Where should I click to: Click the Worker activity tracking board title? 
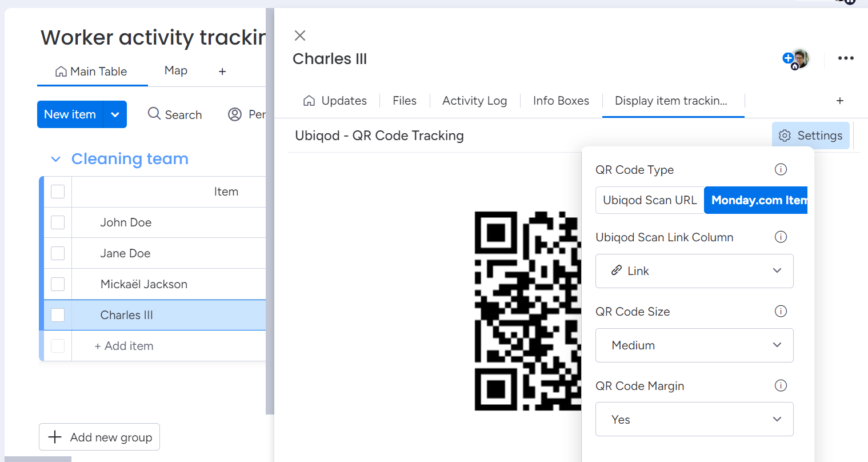(153, 38)
